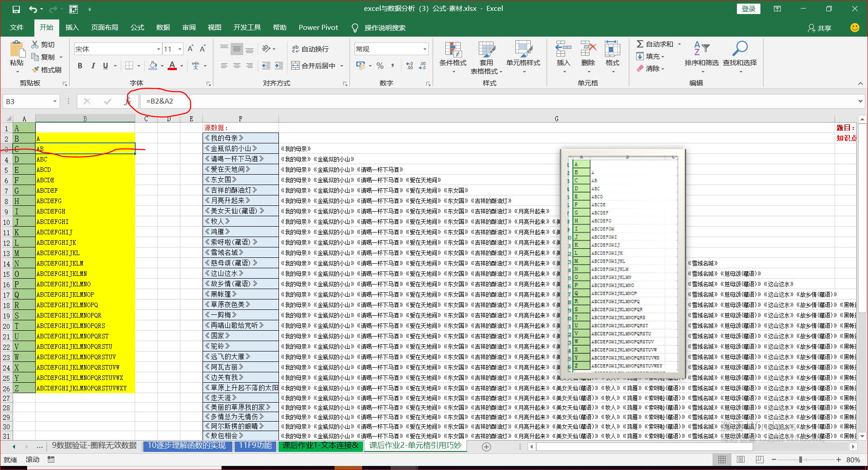Open the AutoSum dropdown arrow
Viewport: 868px width, 470px height.
coord(679,44)
